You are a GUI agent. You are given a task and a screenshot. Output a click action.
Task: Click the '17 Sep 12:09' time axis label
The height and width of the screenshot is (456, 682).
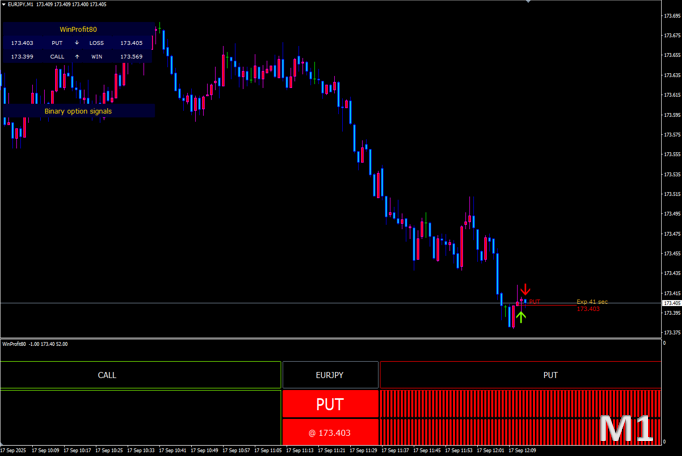[522, 450]
